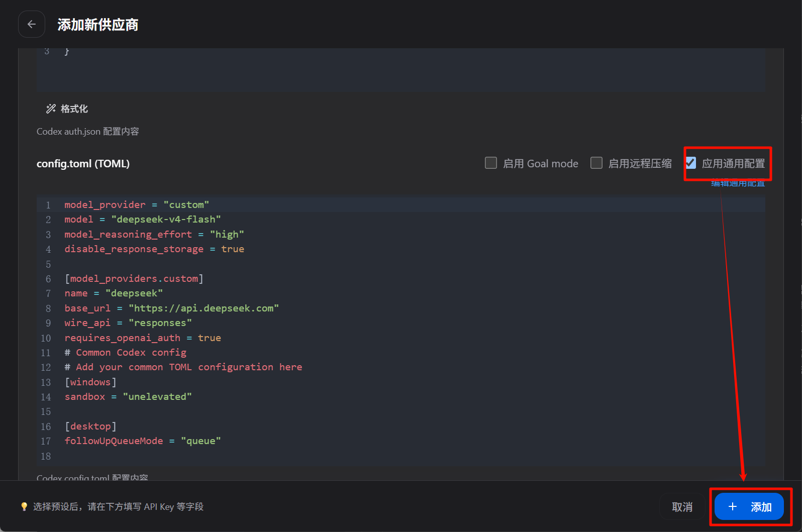Screen dimensions: 802x532
Task: Click the name = "deepseek" line
Action: coord(114,293)
